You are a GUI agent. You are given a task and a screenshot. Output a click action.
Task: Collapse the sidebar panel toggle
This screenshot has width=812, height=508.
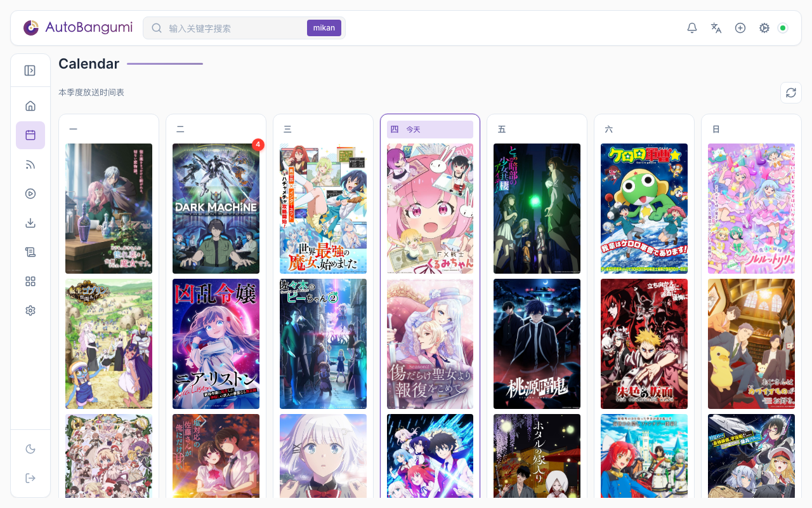point(30,70)
